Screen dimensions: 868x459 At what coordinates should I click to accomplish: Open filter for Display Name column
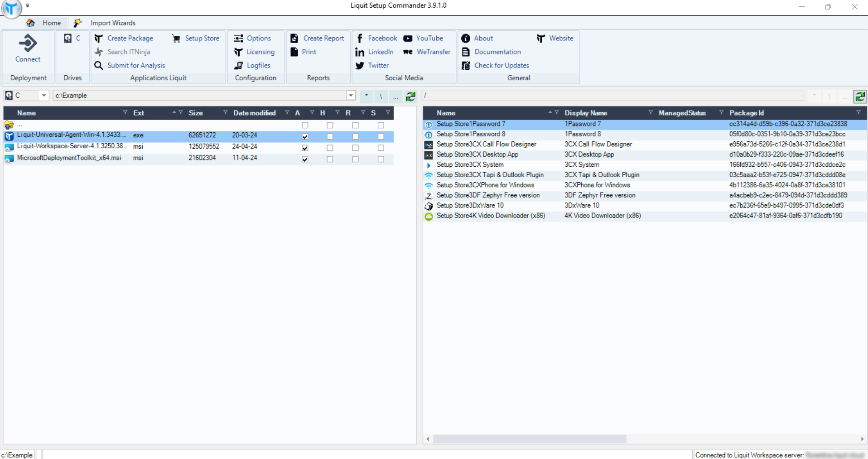tap(651, 112)
